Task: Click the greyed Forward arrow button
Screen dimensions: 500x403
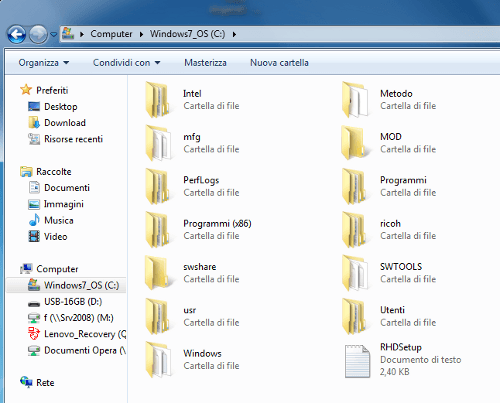Action: [38, 34]
